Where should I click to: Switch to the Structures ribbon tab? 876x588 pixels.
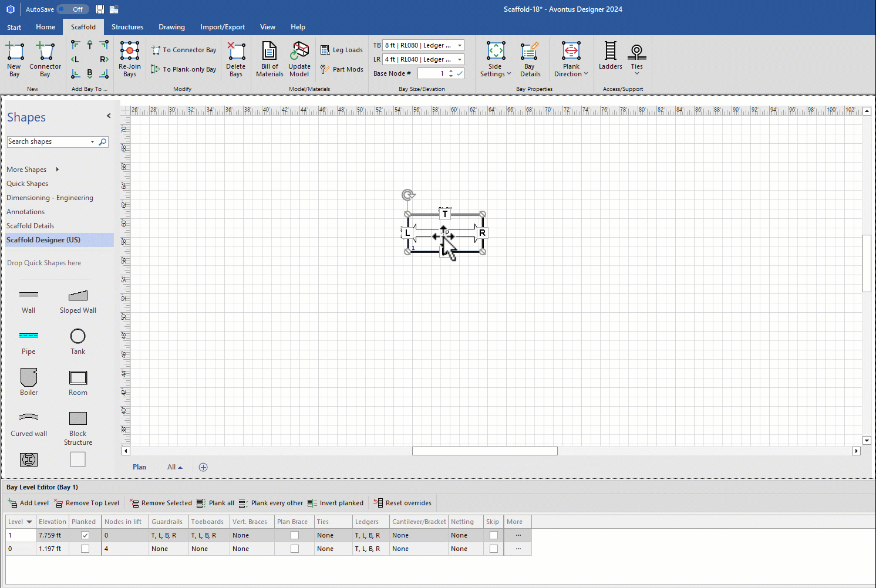click(x=127, y=27)
